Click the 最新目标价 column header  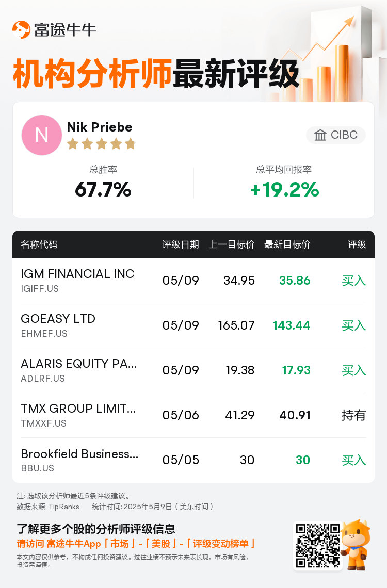pyautogui.click(x=287, y=244)
